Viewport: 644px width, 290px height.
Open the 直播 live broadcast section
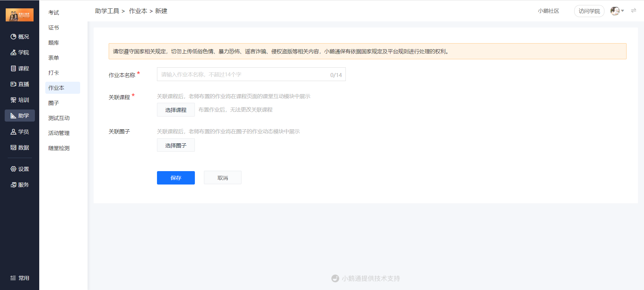pos(20,84)
